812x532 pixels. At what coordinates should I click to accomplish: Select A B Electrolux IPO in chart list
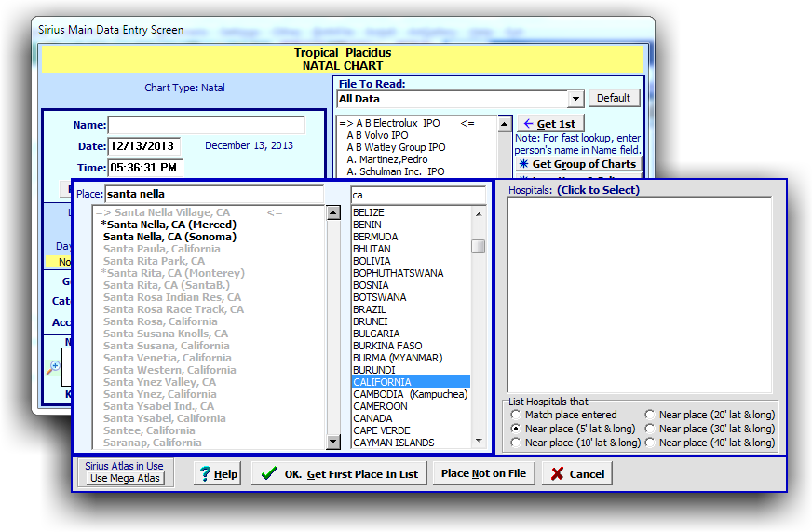point(398,123)
